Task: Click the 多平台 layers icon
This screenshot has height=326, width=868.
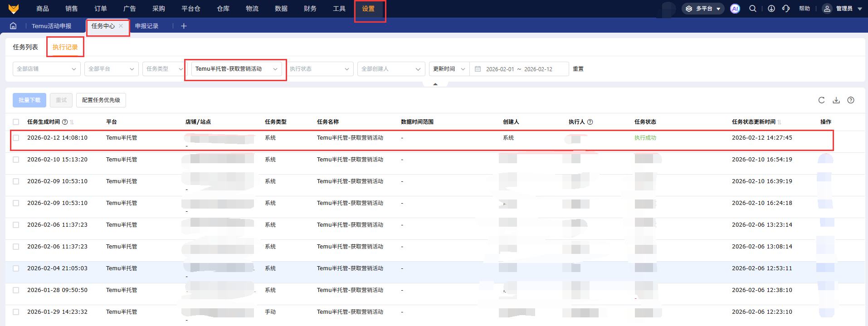Action: [689, 9]
